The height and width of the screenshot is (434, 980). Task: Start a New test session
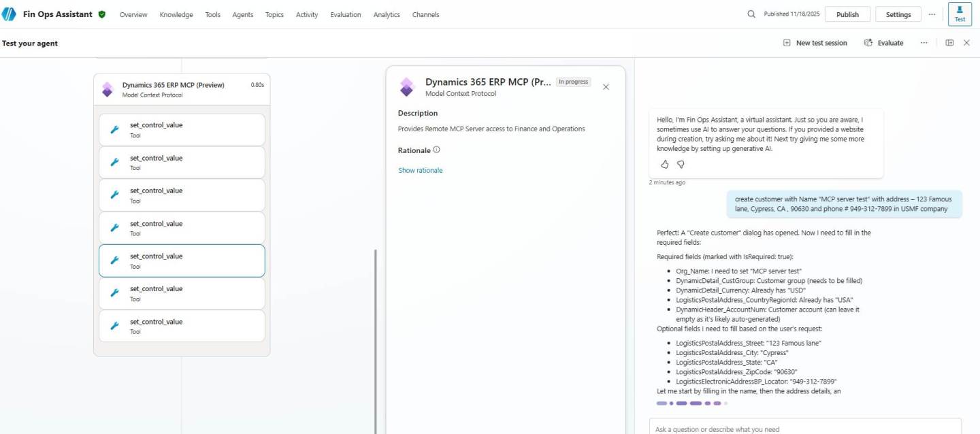815,42
